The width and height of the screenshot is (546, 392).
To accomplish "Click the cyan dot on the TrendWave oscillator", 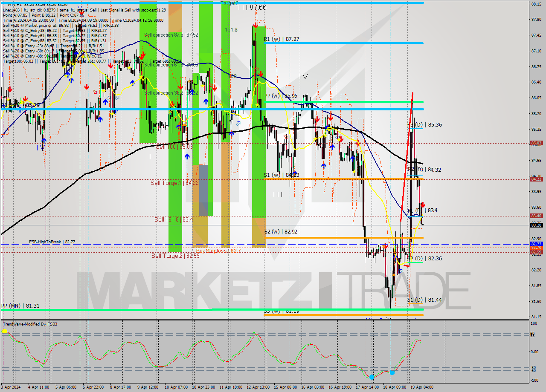I will coord(372,377).
